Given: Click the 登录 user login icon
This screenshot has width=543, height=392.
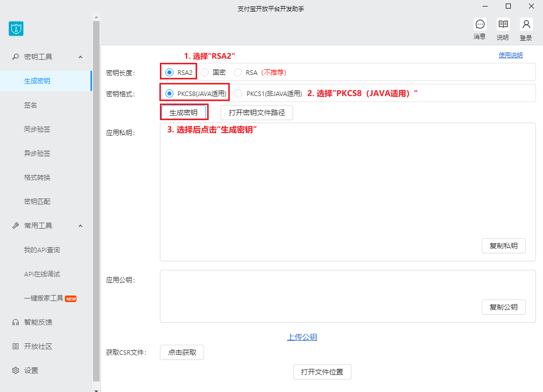Looking at the screenshot, I should 526,24.
